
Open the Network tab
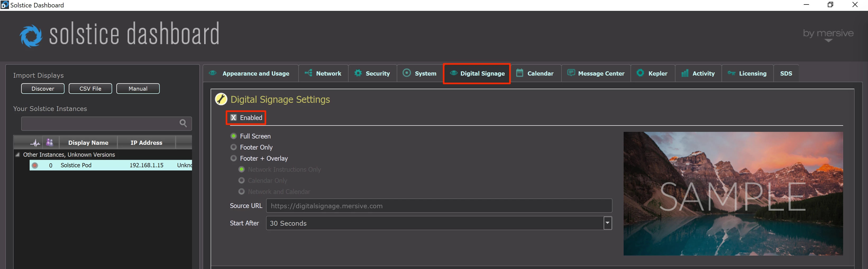click(x=323, y=73)
